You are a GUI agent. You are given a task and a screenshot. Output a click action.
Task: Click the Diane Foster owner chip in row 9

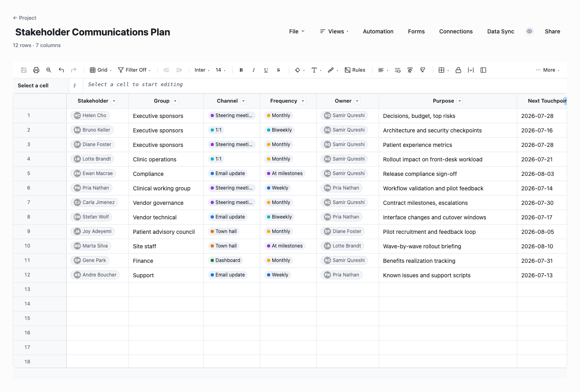(343, 231)
